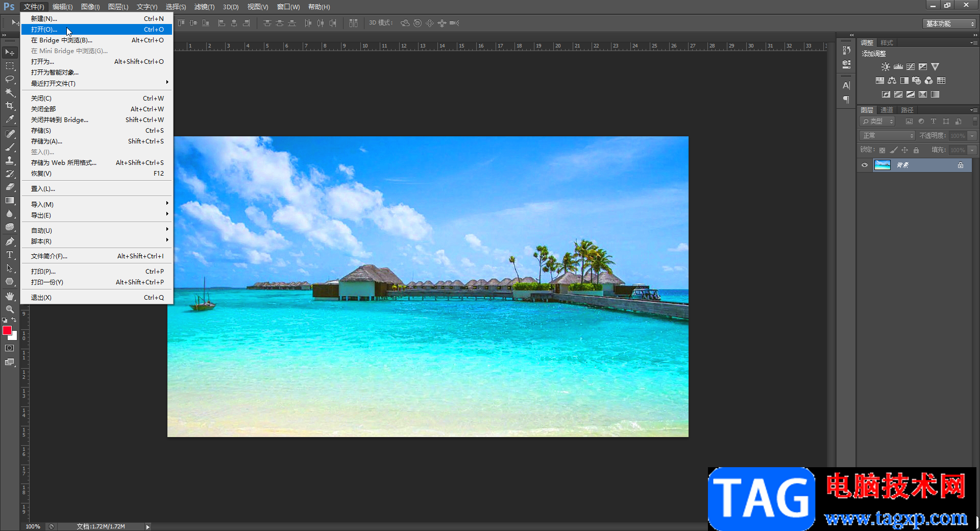Image resolution: width=980 pixels, height=531 pixels.
Task: Select the Zoom tool
Action: [10, 309]
